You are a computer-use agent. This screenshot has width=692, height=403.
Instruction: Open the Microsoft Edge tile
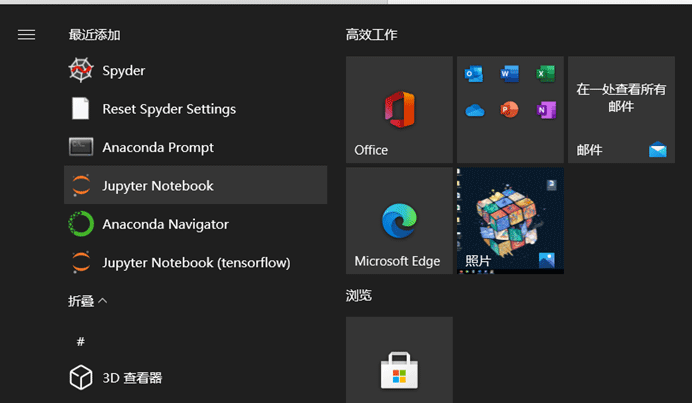pos(399,221)
